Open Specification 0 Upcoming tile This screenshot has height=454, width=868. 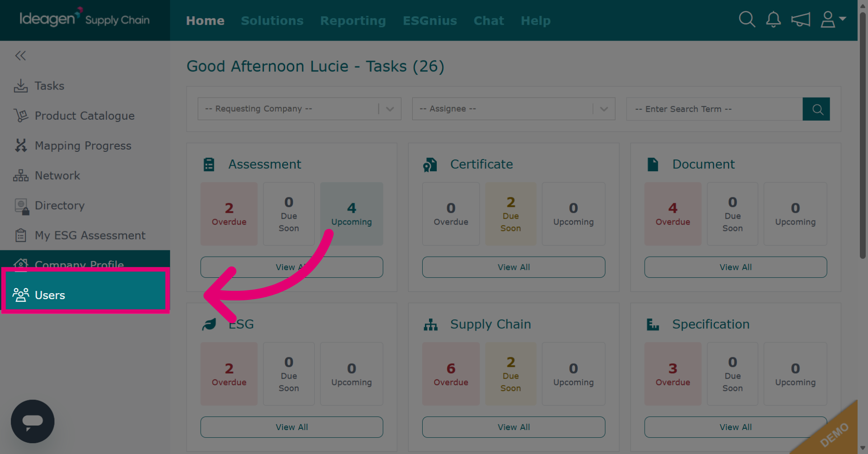(x=795, y=374)
